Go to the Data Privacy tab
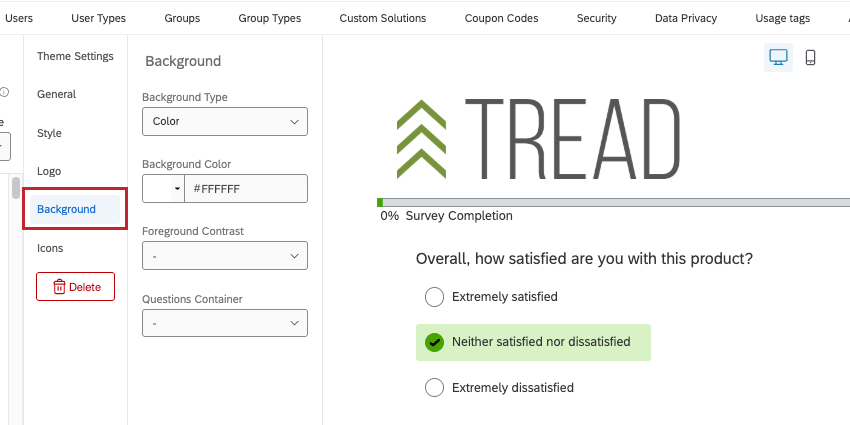This screenshot has width=850, height=425. [x=685, y=18]
